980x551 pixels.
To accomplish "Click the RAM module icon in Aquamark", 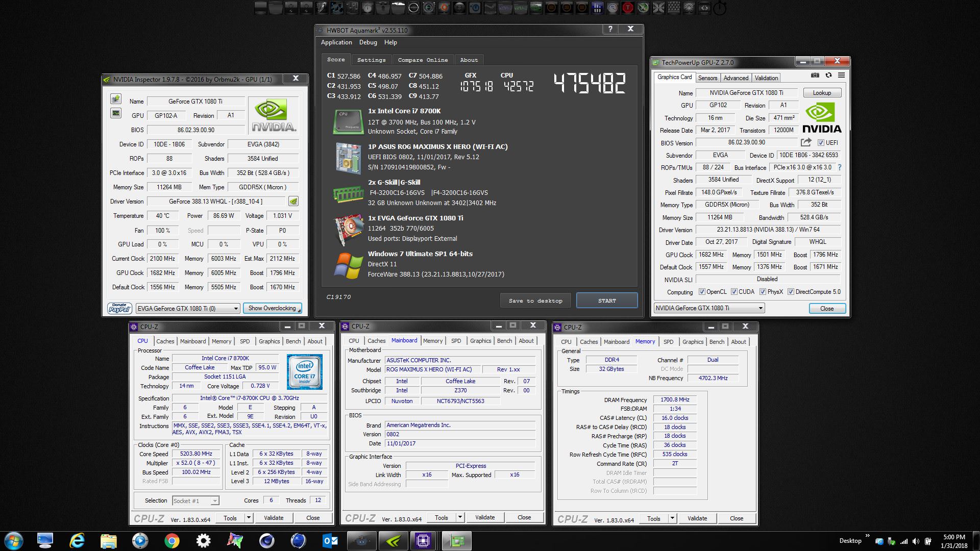I will (x=348, y=193).
